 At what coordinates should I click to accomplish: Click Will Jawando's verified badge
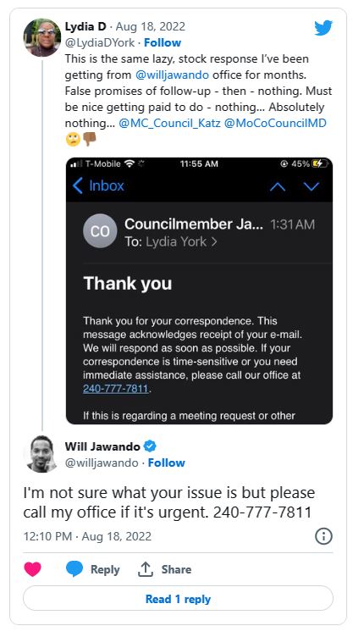pos(150,446)
